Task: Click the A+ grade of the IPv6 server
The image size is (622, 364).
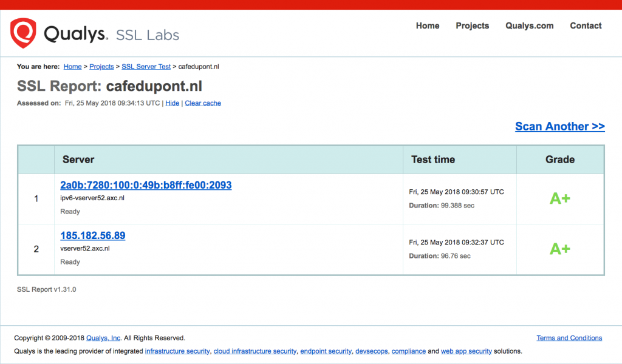Action: pos(559,198)
